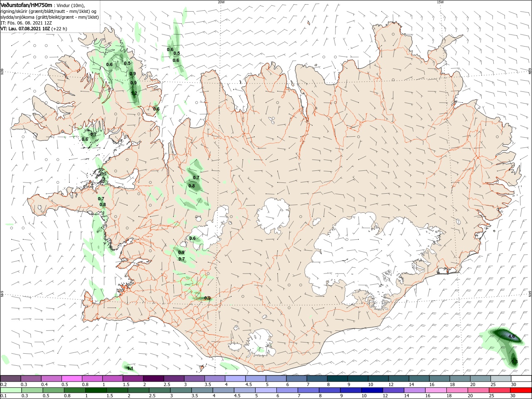This screenshot has width=532, height=399.
Task: Click the dark teal 8 snow legend swatch
Action: [337, 379]
